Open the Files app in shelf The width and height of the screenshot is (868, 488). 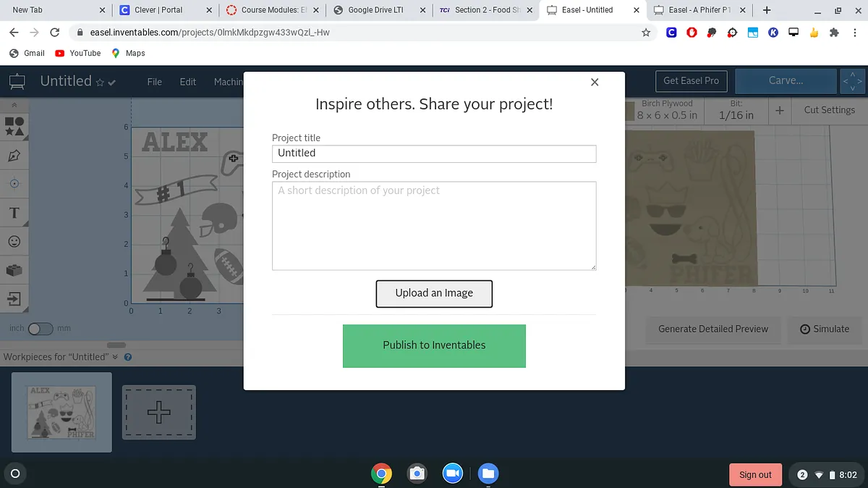coord(488,474)
